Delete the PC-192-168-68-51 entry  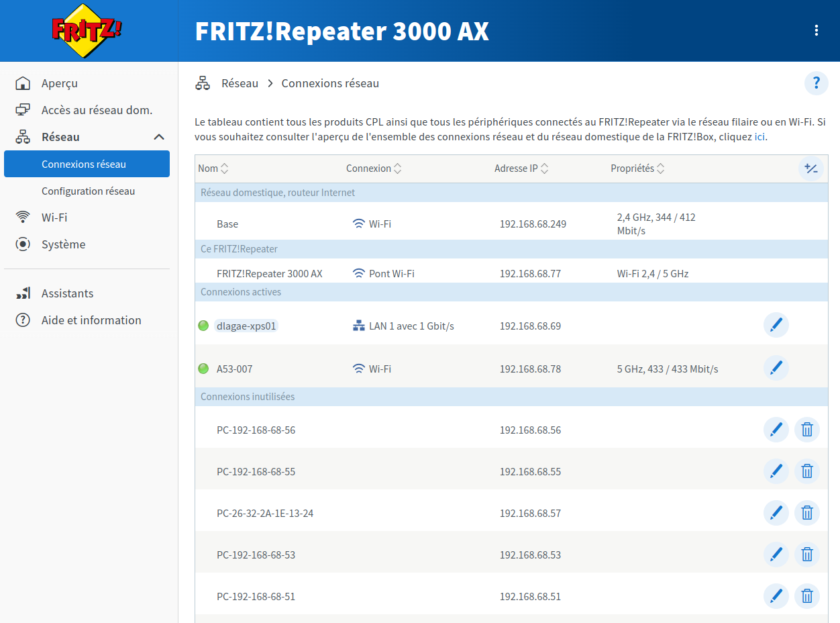coord(807,596)
